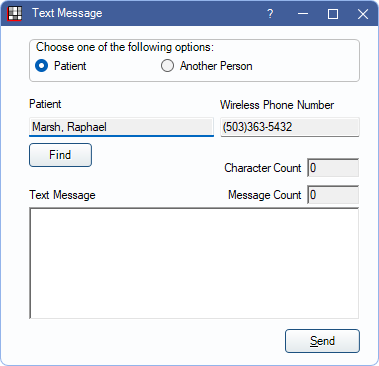The height and width of the screenshot is (366, 379).
Task: Click the 'Wireless Phone Number' label
Action: (277, 105)
